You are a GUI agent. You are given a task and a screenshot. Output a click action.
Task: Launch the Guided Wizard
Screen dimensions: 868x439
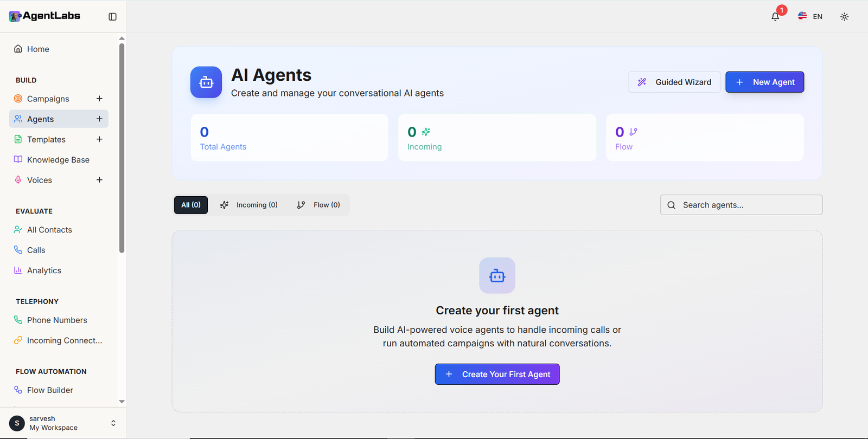[x=674, y=82]
